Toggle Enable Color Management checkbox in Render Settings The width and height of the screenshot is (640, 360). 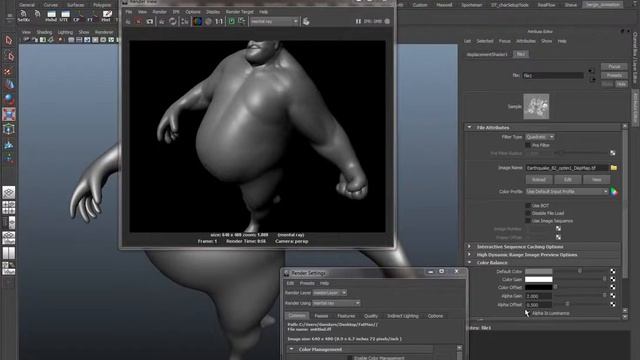point(349,358)
